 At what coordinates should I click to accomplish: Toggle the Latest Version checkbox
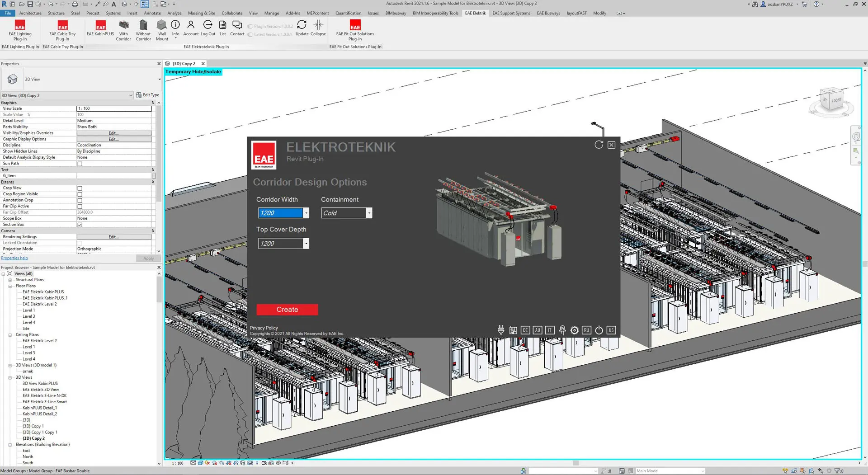coord(250,35)
